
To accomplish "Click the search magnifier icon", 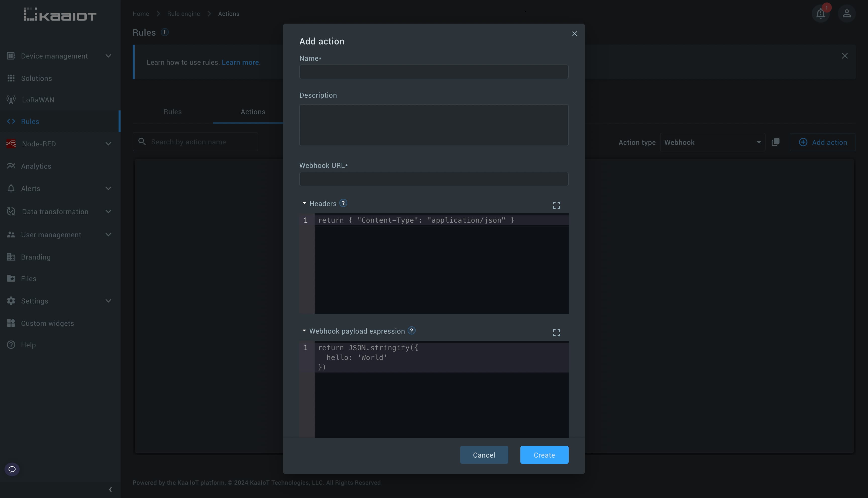I will (x=142, y=142).
